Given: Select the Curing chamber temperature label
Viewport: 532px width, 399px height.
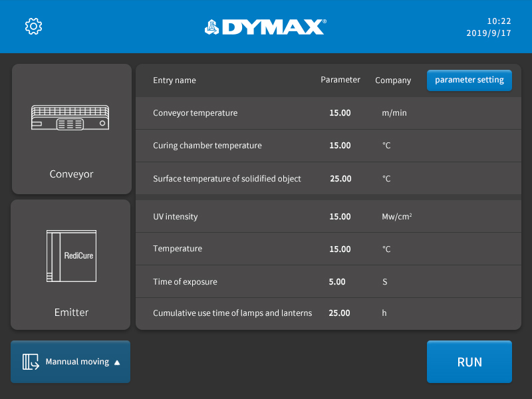Looking at the screenshot, I should coord(207,146).
